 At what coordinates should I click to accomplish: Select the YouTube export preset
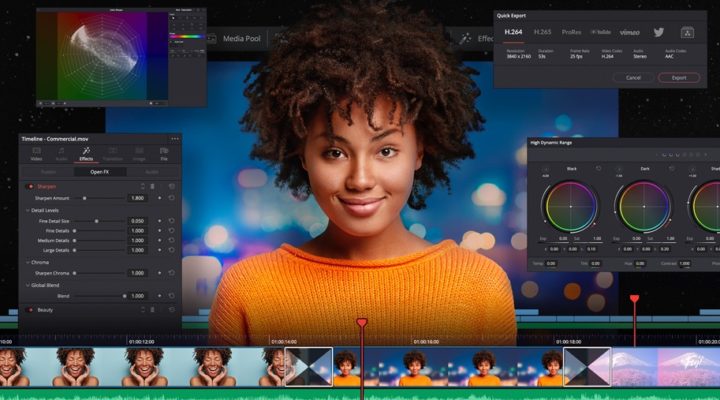601,32
